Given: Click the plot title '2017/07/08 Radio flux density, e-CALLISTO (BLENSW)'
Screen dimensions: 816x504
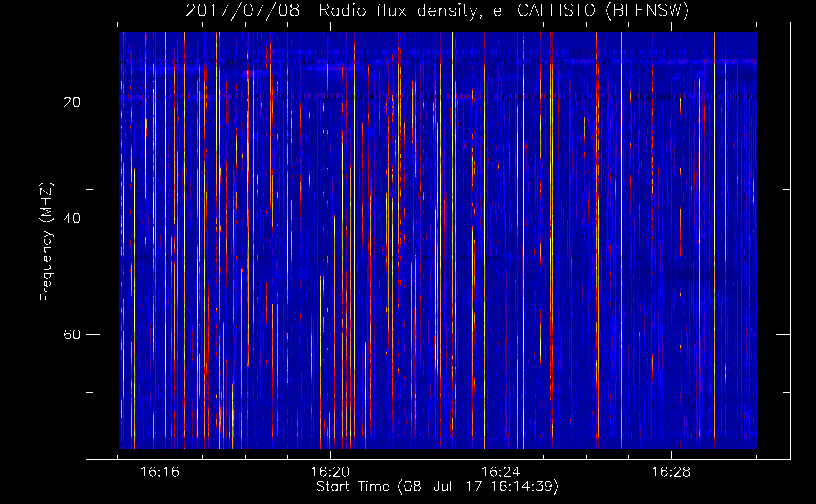Looking at the screenshot, I should tap(437, 11).
